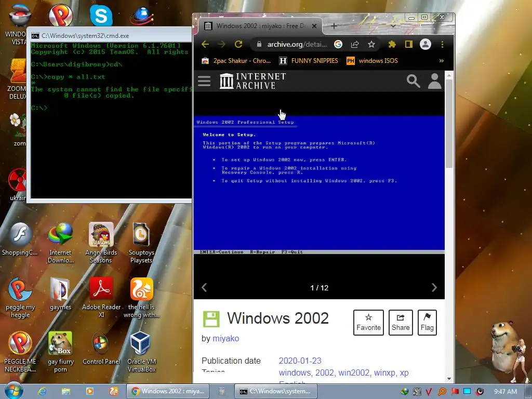
Task: Open Angry Birds Seasons icon
Action: tap(101, 243)
